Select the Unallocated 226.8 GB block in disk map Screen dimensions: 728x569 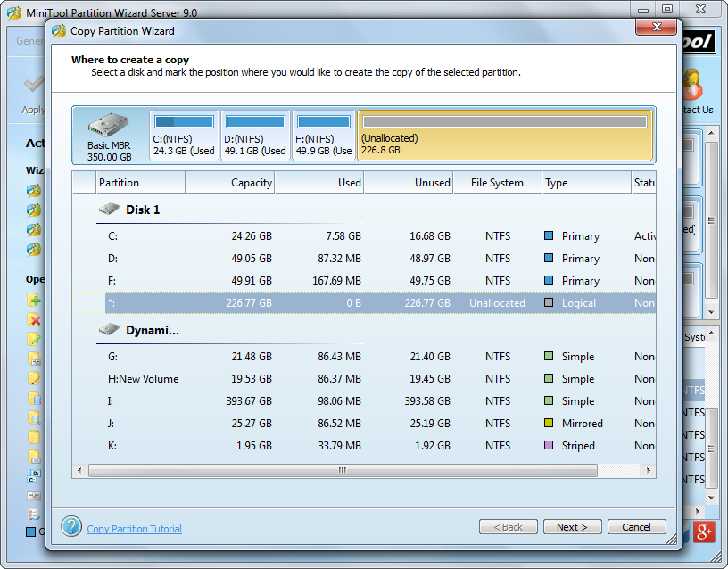[x=505, y=136]
